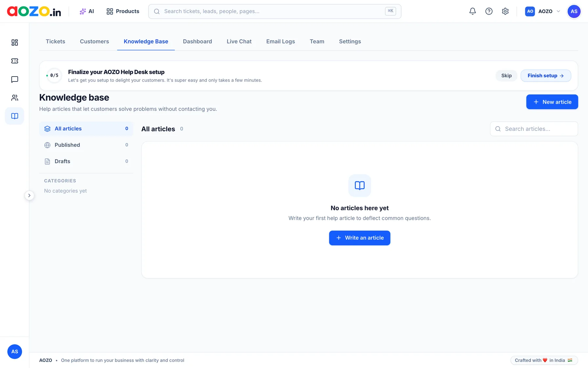Show Drafts articles
This screenshot has width=588, height=368.
point(86,161)
